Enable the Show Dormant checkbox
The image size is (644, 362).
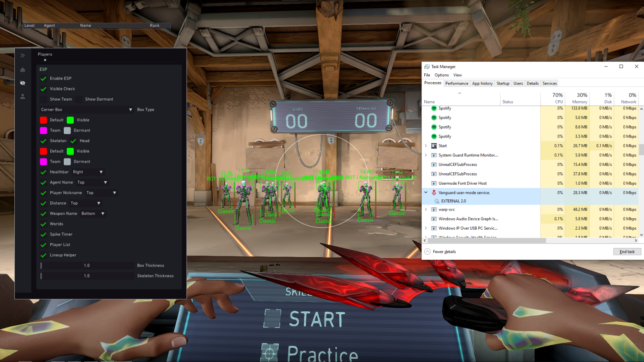[x=78, y=99]
